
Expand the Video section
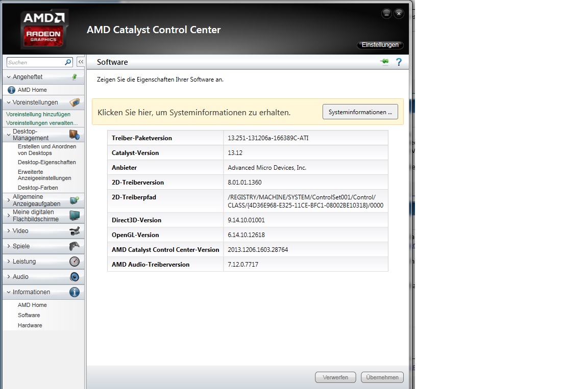tap(9, 231)
